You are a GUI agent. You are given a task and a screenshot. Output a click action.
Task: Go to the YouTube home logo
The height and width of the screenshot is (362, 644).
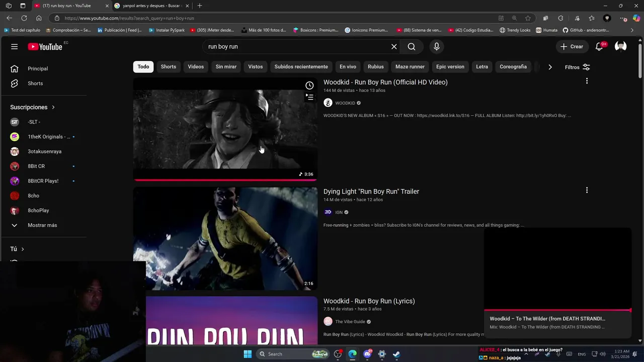pos(45,47)
